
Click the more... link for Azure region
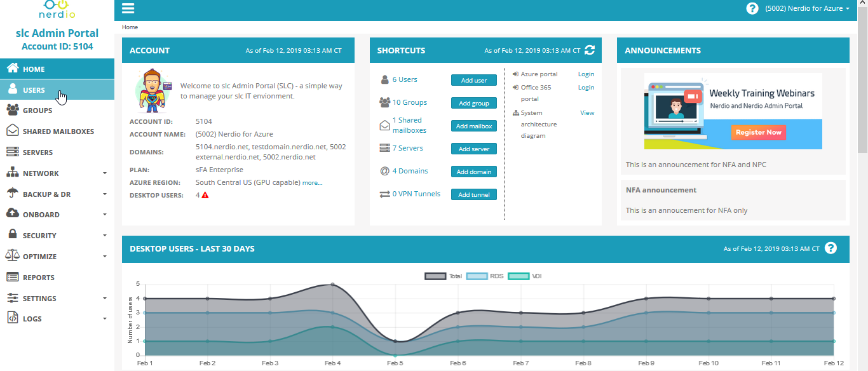coord(312,183)
